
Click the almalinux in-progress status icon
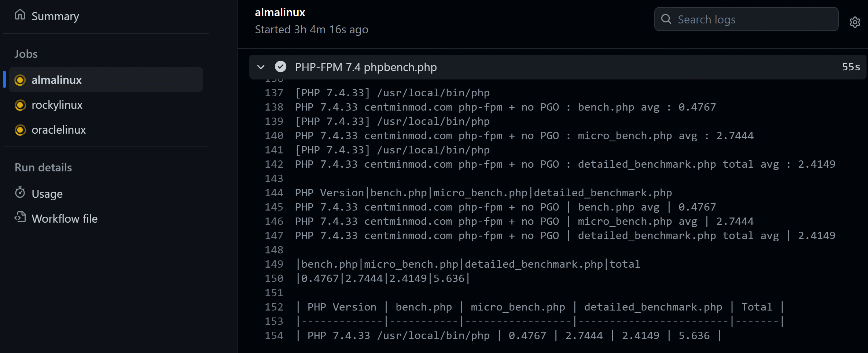click(20, 80)
